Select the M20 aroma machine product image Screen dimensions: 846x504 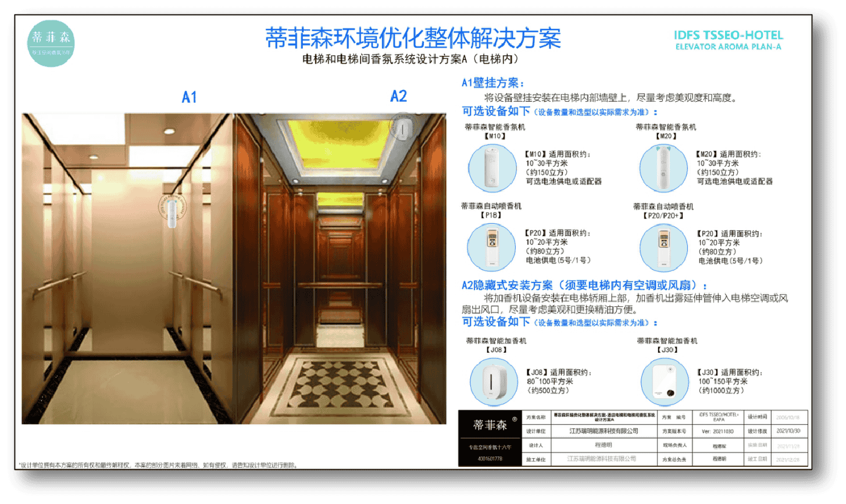(x=663, y=168)
